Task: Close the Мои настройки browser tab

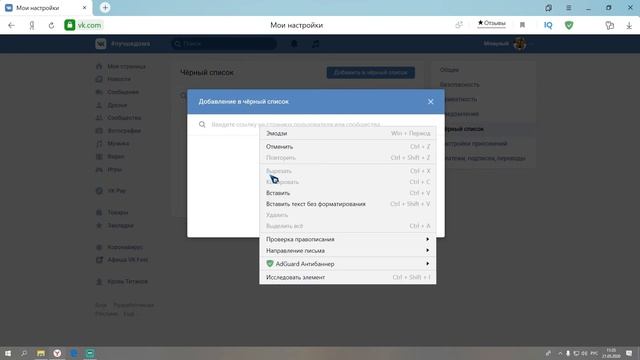Action: click(x=84, y=8)
